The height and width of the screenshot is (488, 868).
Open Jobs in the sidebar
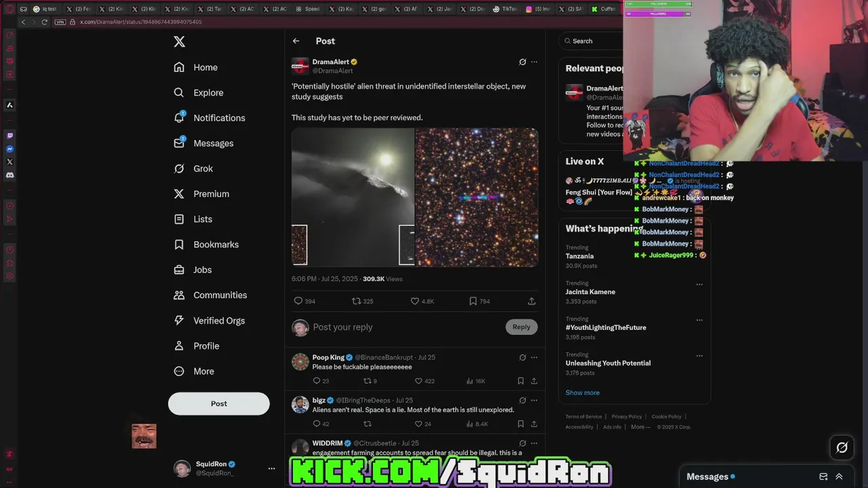pos(193,270)
